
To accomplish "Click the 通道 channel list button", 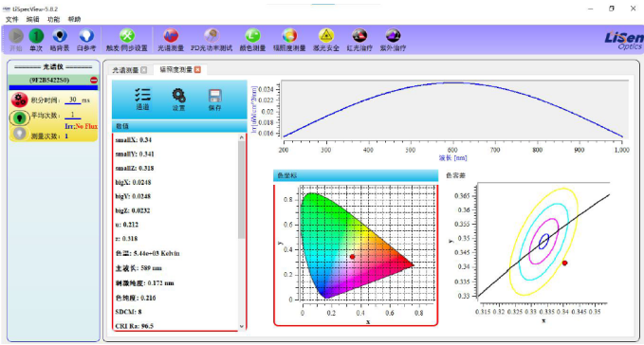I will point(142,100).
